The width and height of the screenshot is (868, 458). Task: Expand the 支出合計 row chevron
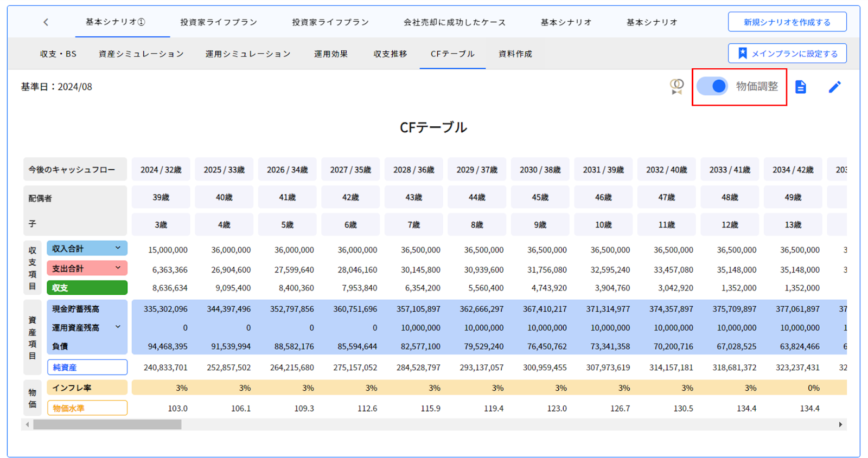(x=118, y=268)
